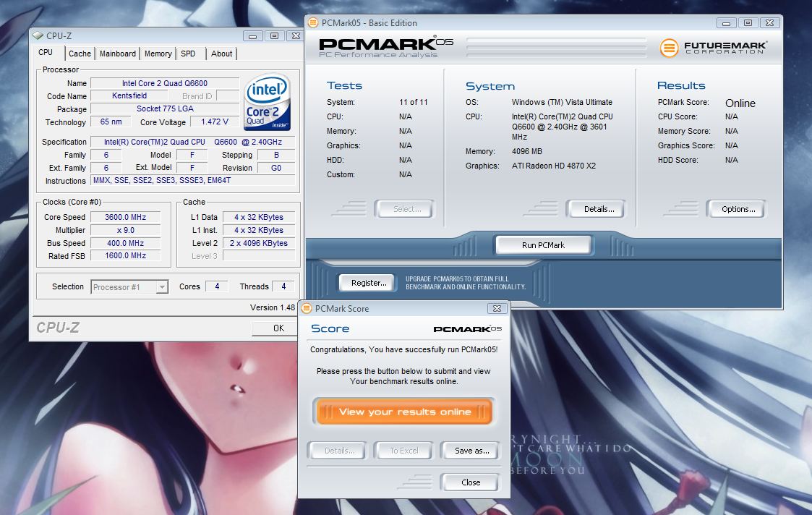Click the L1 Data value 4 x 32 KBytes

(x=258, y=217)
